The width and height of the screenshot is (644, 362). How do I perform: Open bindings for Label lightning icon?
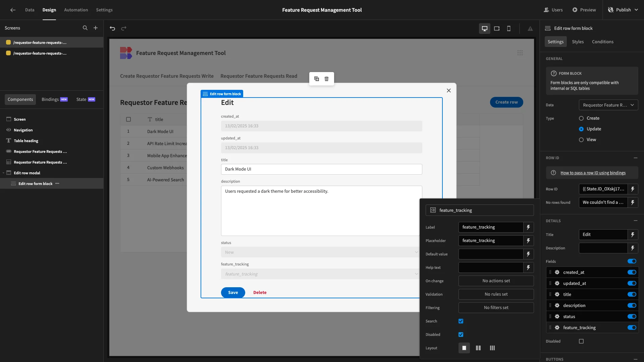point(529,227)
